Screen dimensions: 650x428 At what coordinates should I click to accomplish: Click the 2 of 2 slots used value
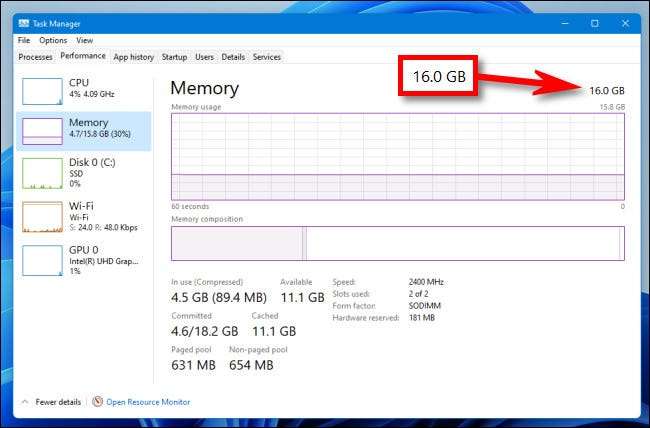419,294
